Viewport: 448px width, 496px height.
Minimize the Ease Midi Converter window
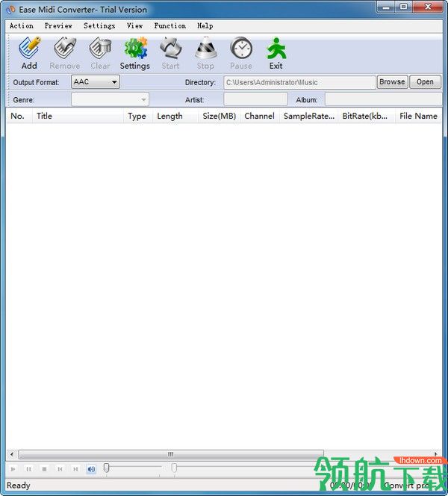pyautogui.click(x=386, y=7)
